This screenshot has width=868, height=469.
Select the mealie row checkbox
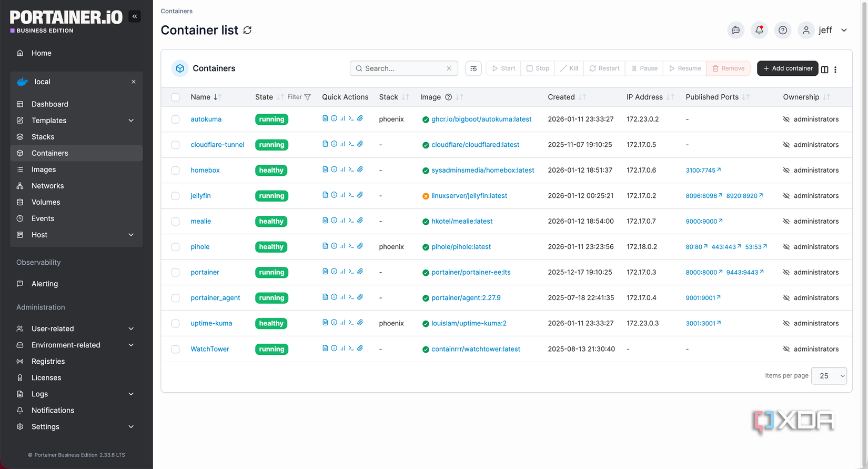click(176, 222)
